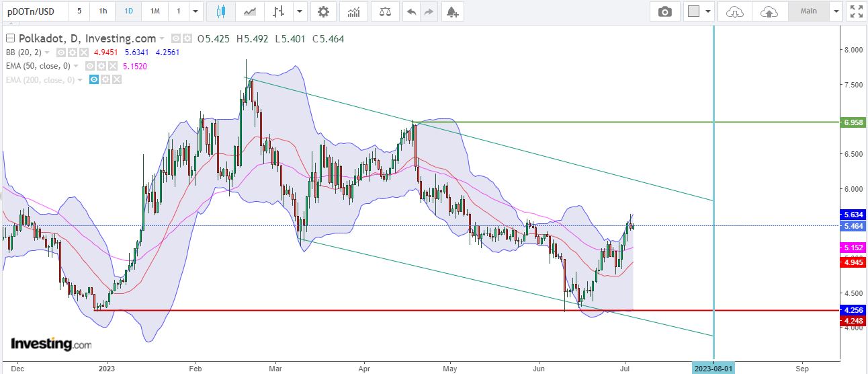The width and height of the screenshot is (868, 374).
Task: Click the Sep label on time axis
Action: coord(801,369)
